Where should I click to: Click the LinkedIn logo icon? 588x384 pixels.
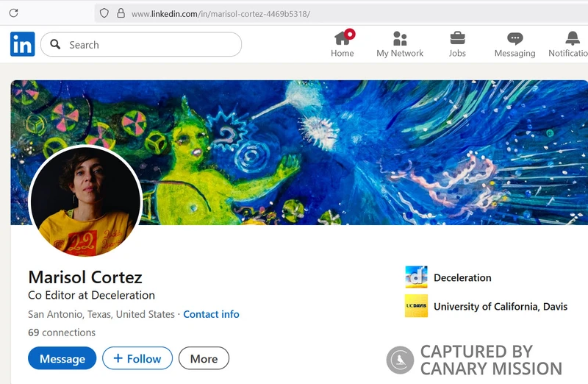[x=23, y=44]
